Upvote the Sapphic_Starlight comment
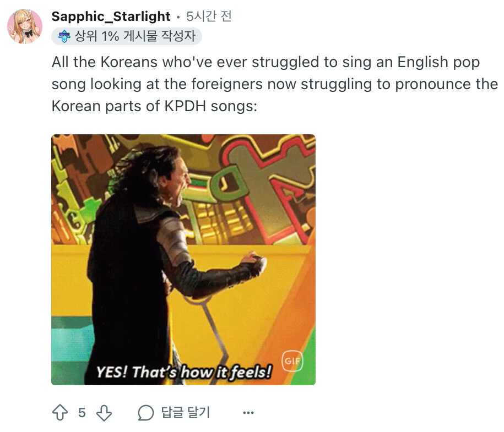Image resolution: width=504 pixels, height=432 pixels. (x=59, y=413)
